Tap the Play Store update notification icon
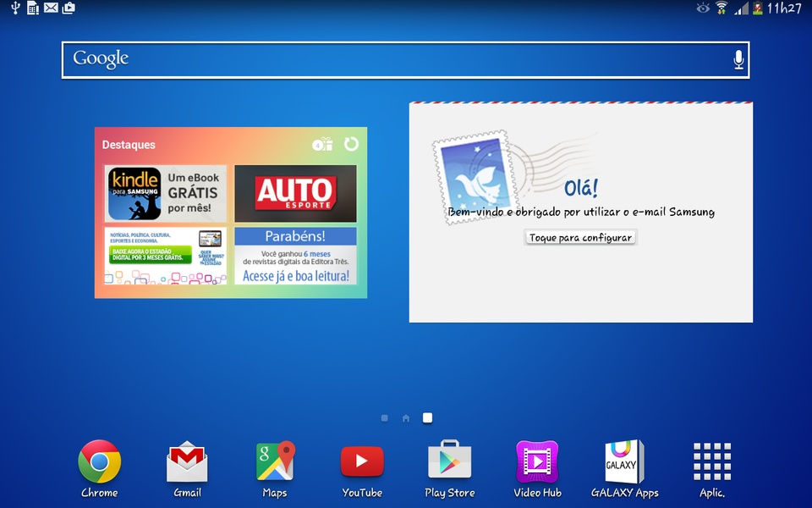Screen dimensions: 812x508 [x=69, y=8]
